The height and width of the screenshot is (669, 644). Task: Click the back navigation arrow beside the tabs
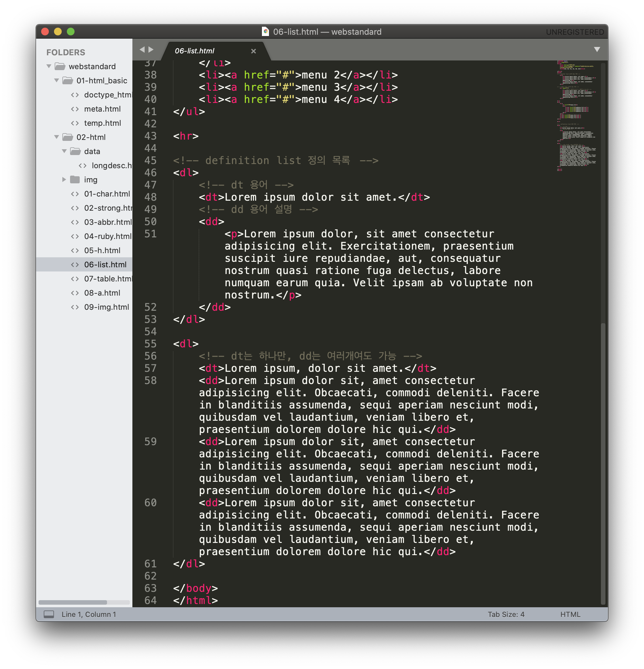[x=142, y=50]
